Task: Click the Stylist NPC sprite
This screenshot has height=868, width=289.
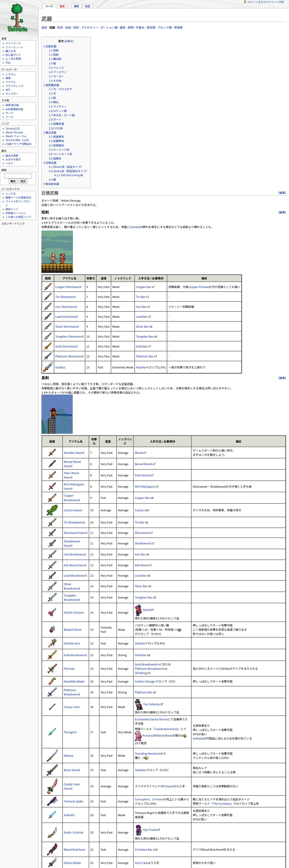Action: 138,610
